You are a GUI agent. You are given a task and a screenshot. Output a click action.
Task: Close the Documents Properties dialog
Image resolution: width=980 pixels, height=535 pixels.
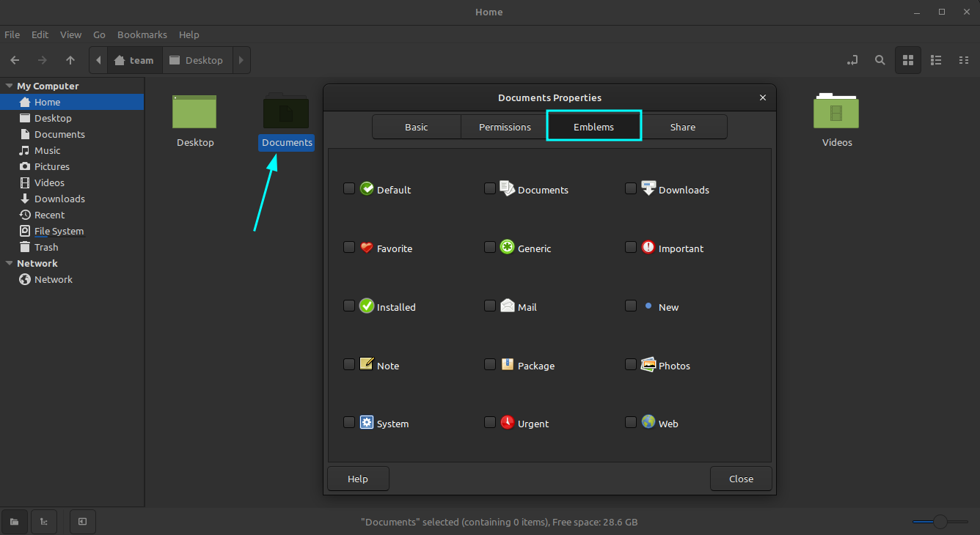pos(762,97)
